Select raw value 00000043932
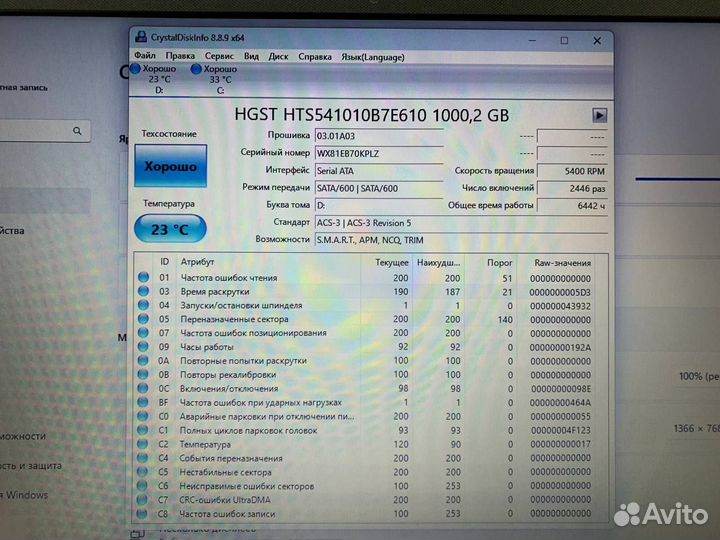The image size is (720, 540). click(560, 306)
